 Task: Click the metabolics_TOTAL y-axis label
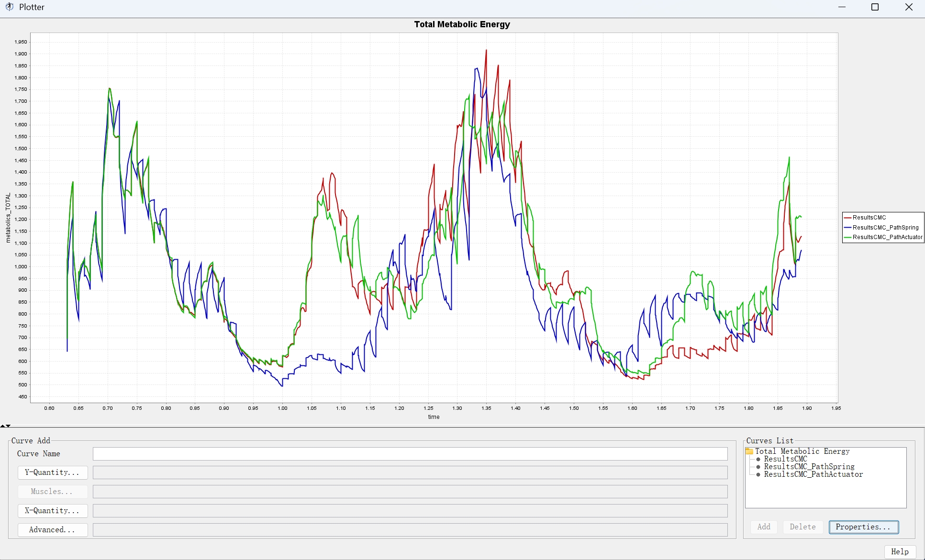pos(8,218)
